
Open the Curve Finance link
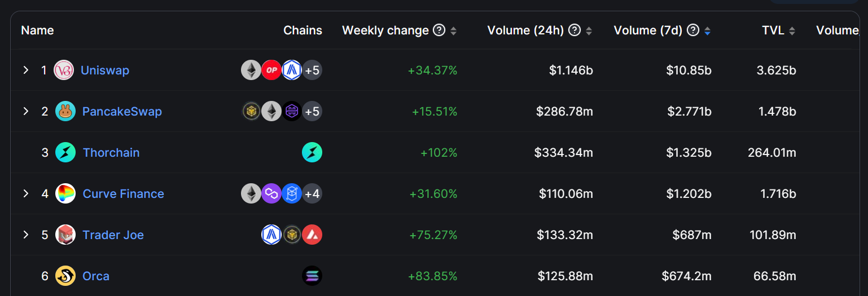pos(124,194)
